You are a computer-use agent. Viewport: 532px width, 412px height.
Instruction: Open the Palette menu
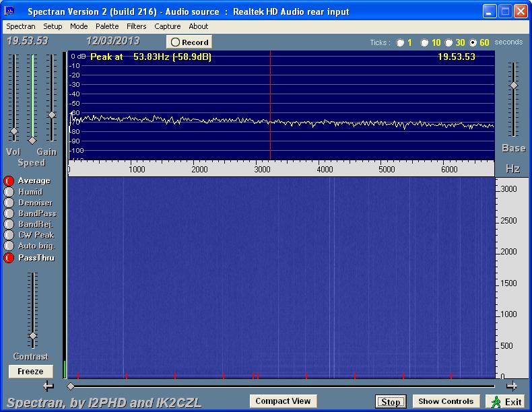107,26
